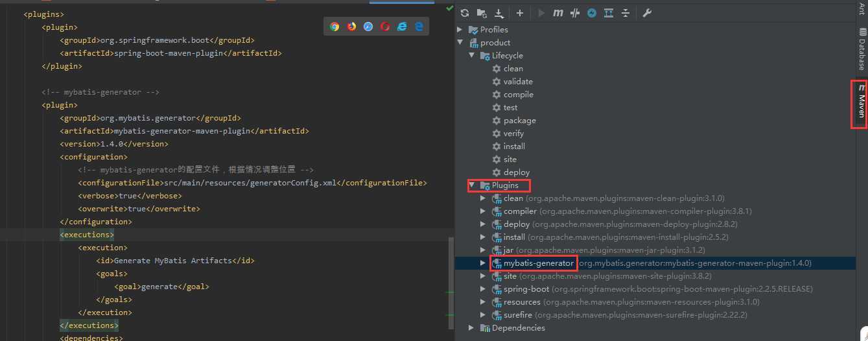Select the spring-boot plugin row
868x341 pixels.
[x=655, y=289]
